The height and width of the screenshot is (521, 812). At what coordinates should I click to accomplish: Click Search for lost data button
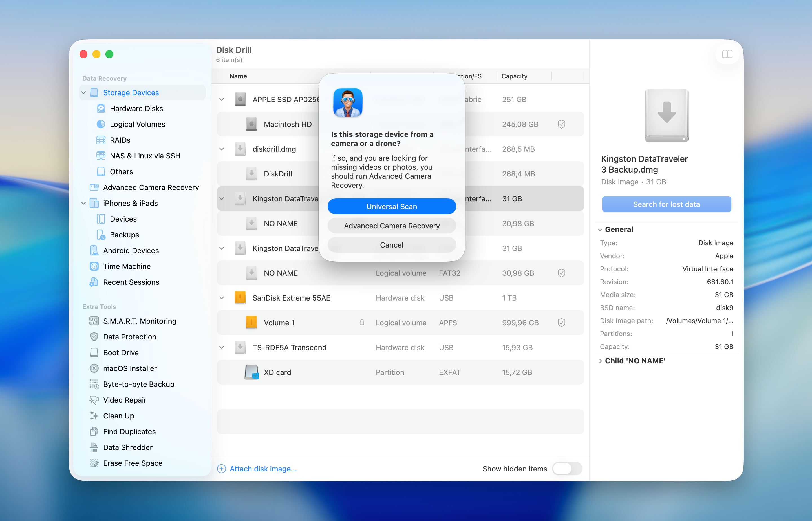[667, 204]
